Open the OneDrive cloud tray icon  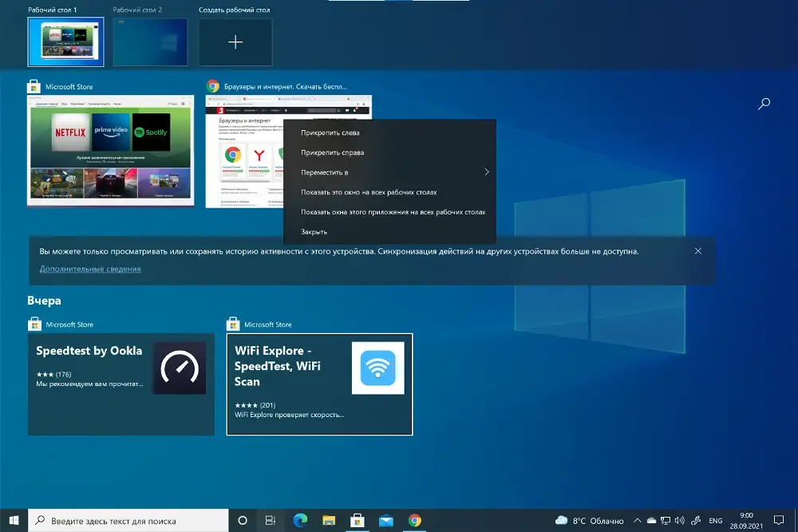tap(651, 520)
